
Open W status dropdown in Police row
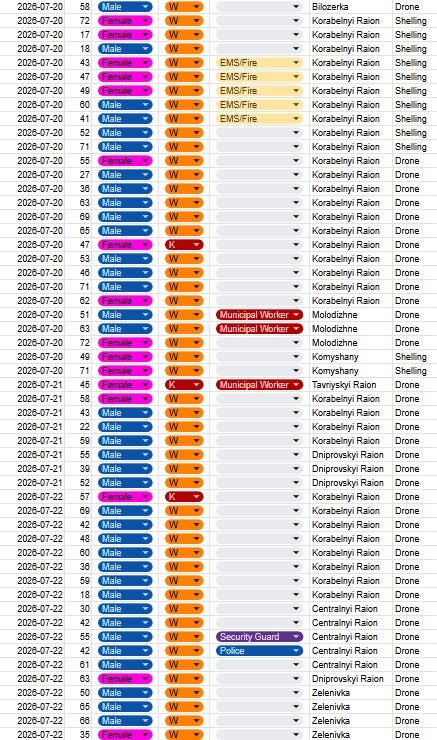[184, 651]
